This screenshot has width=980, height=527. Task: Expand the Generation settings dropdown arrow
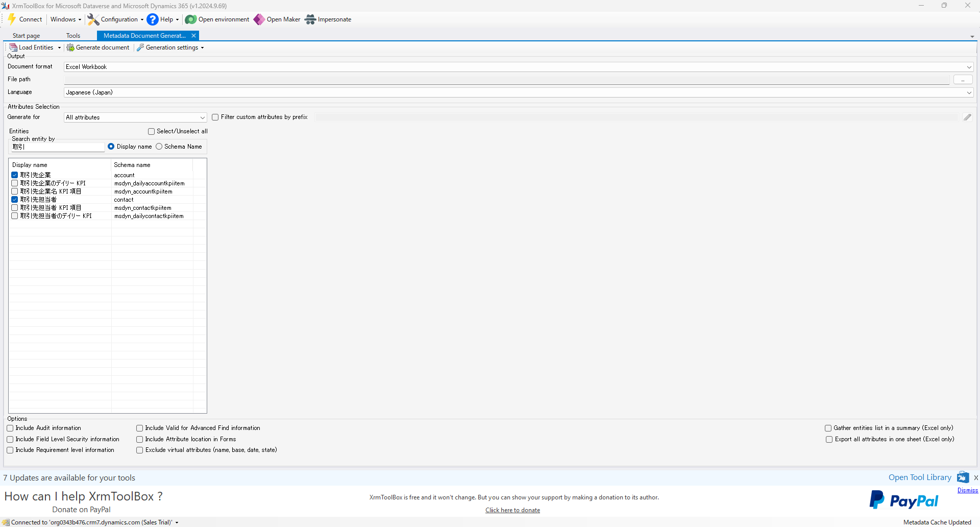point(202,47)
